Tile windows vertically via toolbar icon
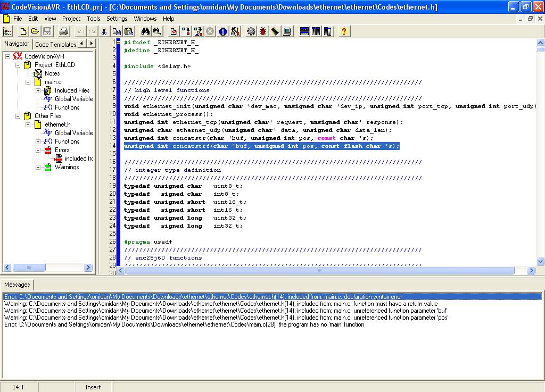 coord(316,31)
